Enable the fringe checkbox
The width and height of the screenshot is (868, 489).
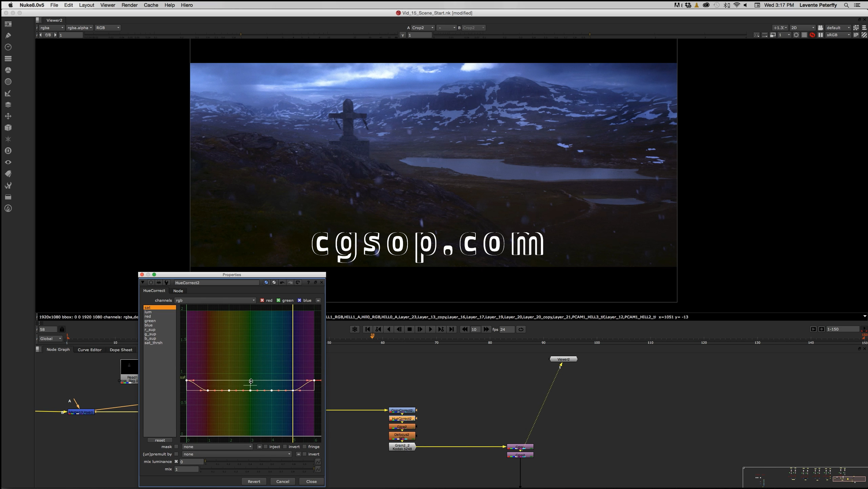[304, 447]
